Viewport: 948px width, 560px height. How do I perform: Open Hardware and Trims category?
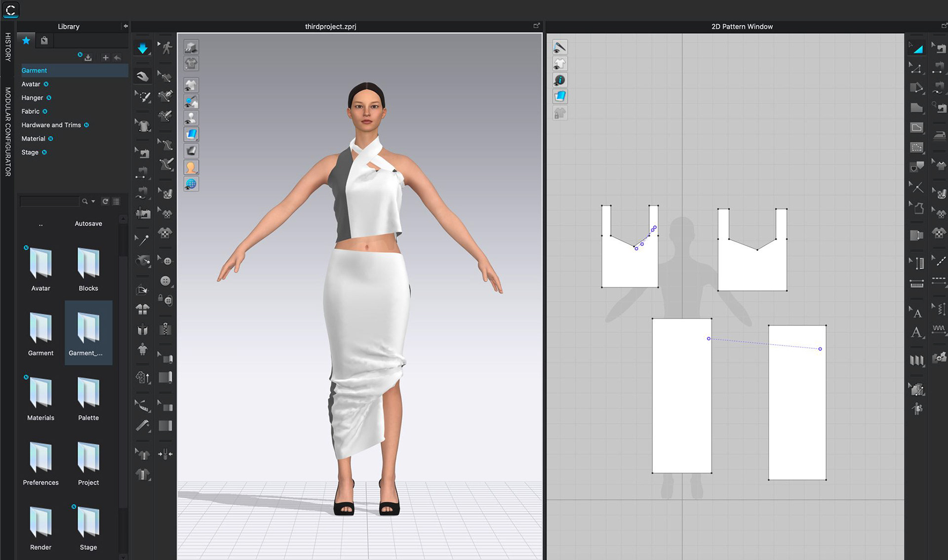tap(51, 125)
